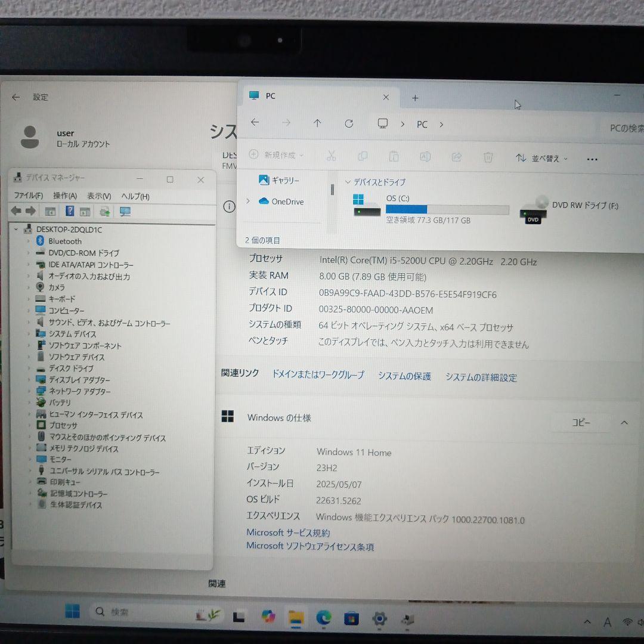
Task: Refresh the PC folder view
Action: pos(349,123)
